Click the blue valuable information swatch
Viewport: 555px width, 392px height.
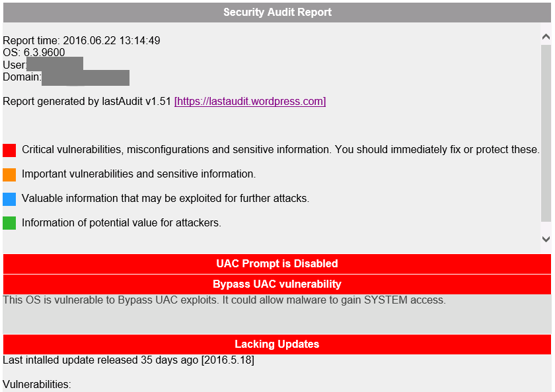[x=9, y=199]
